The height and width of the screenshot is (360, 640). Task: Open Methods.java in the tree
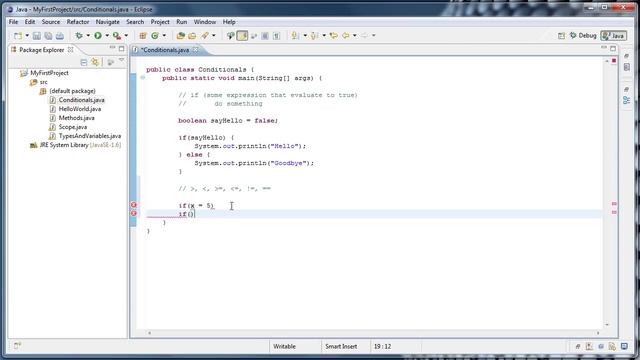(76, 118)
